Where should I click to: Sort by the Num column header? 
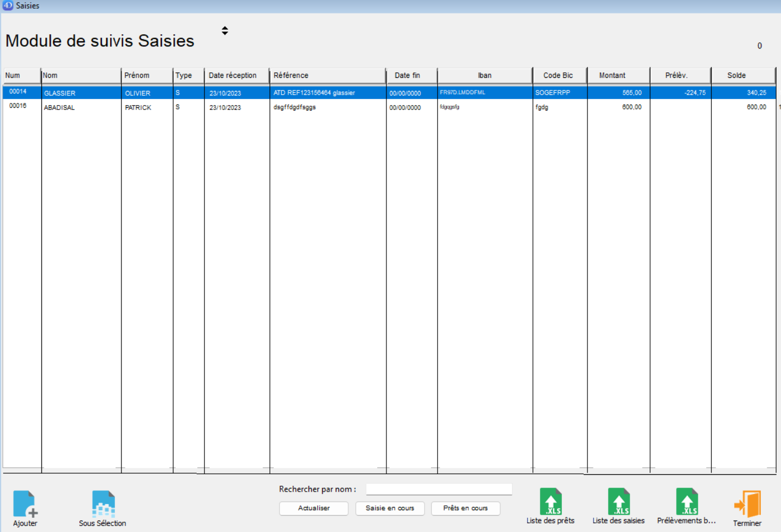pos(22,76)
